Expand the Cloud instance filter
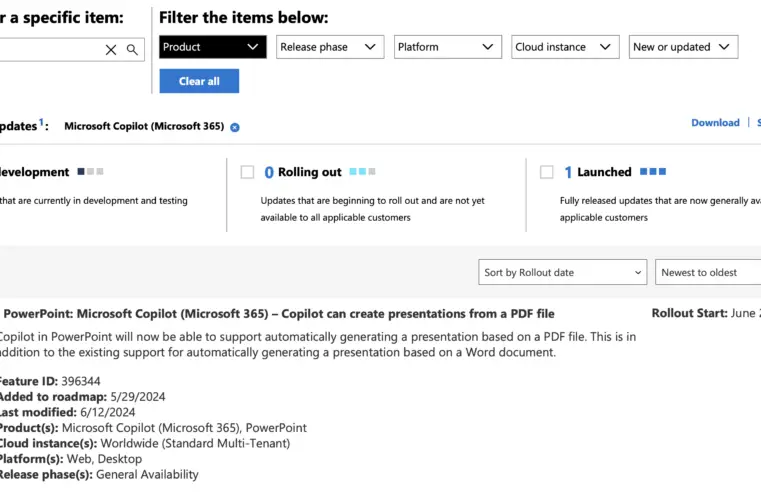The width and height of the screenshot is (761, 492). coord(565,47)
